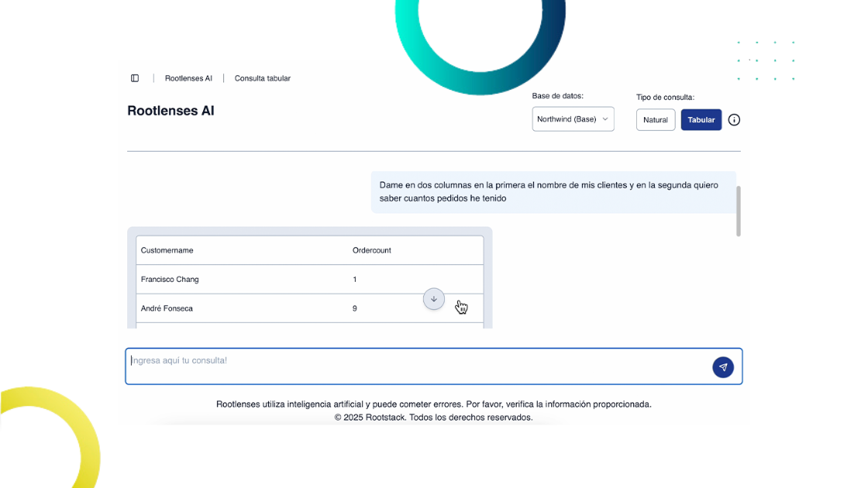Expand the Northwind (Base) database list
Viewport: 868px width, 488px height.
pos(573,119)
